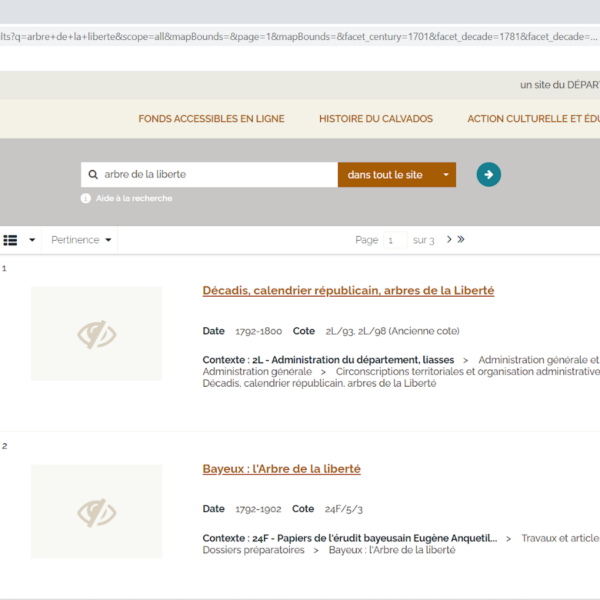
Task: Open the Action culturelle menu item
Action: [533, 119]
